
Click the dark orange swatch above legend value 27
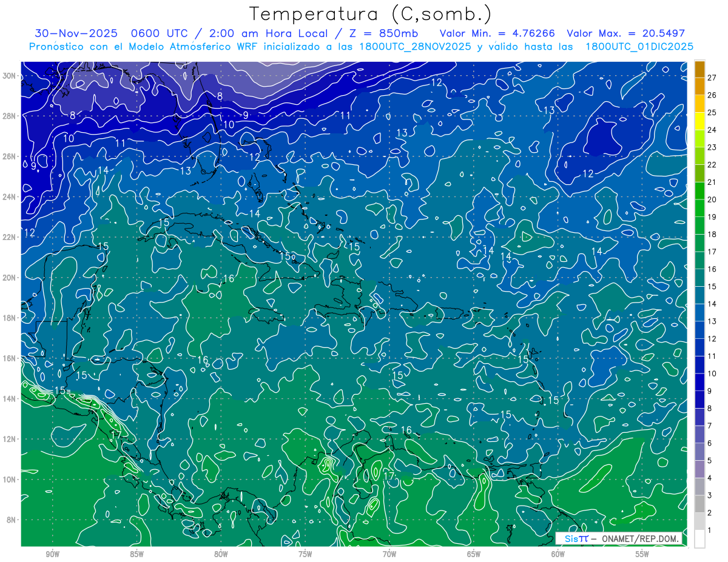699,69
